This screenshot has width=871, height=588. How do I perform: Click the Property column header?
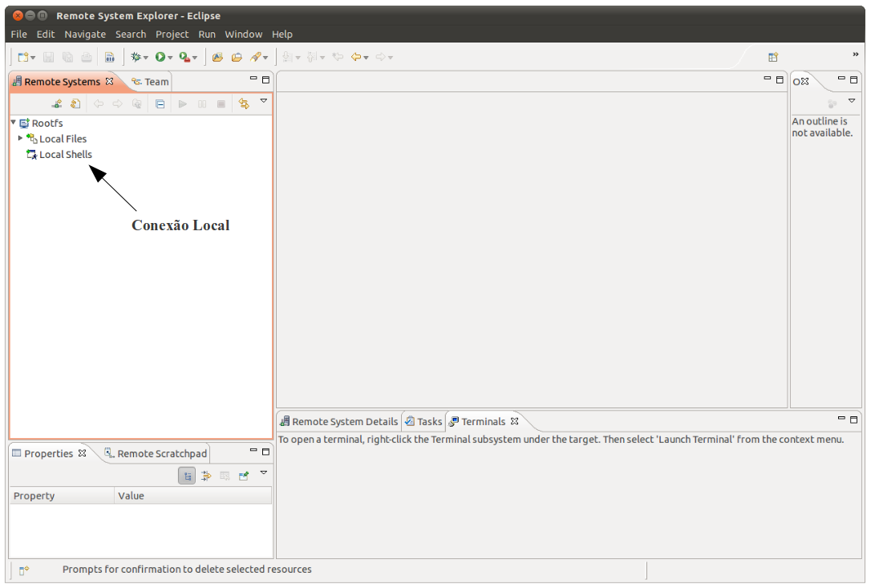coord(63,496)
